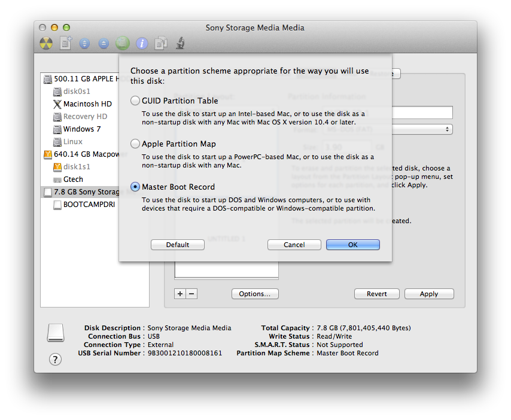The image size is (511, 420).
Task: Select disk1s1 in the sidebar
Action: 77,167
